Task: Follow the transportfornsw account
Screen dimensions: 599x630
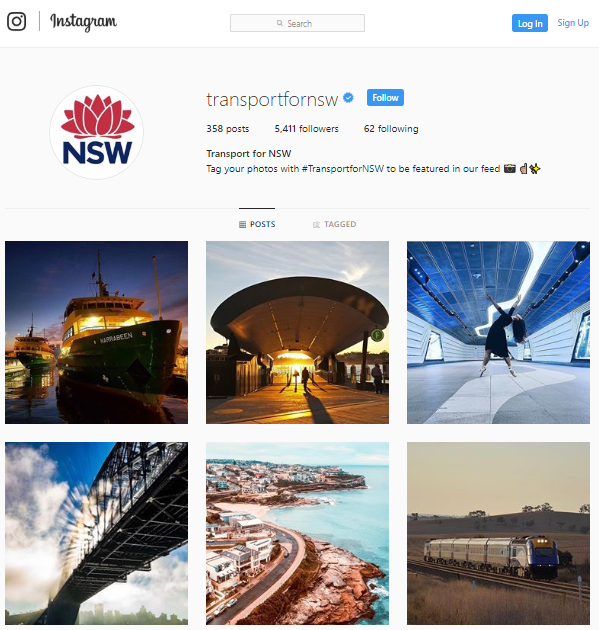Action: (x=385, y=98)
